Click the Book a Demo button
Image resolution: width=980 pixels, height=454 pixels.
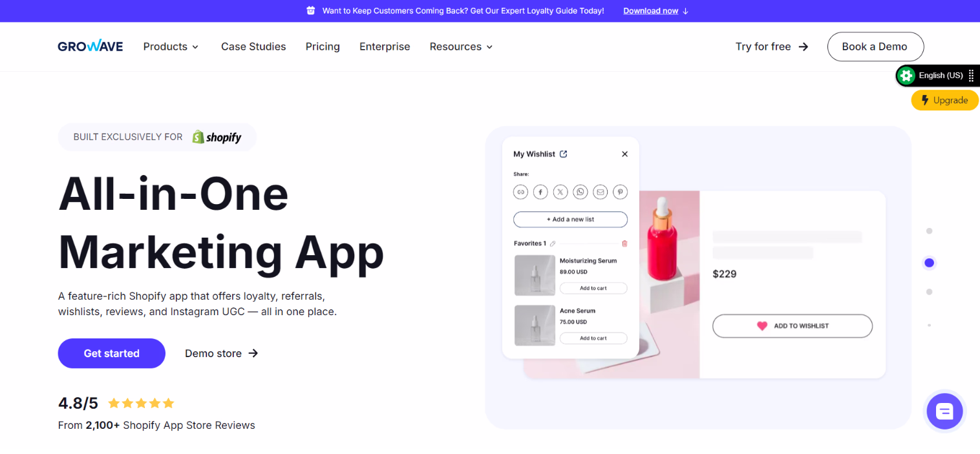click(x=875, y=46)
